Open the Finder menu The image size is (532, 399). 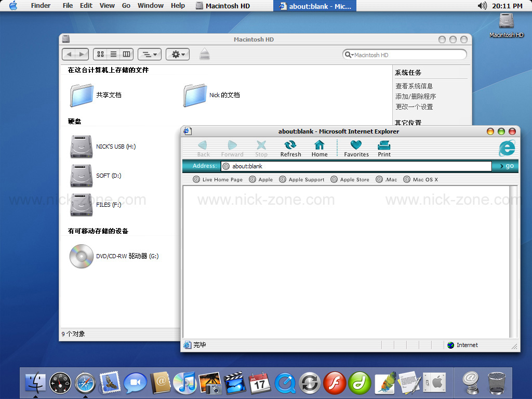(41, 5)
